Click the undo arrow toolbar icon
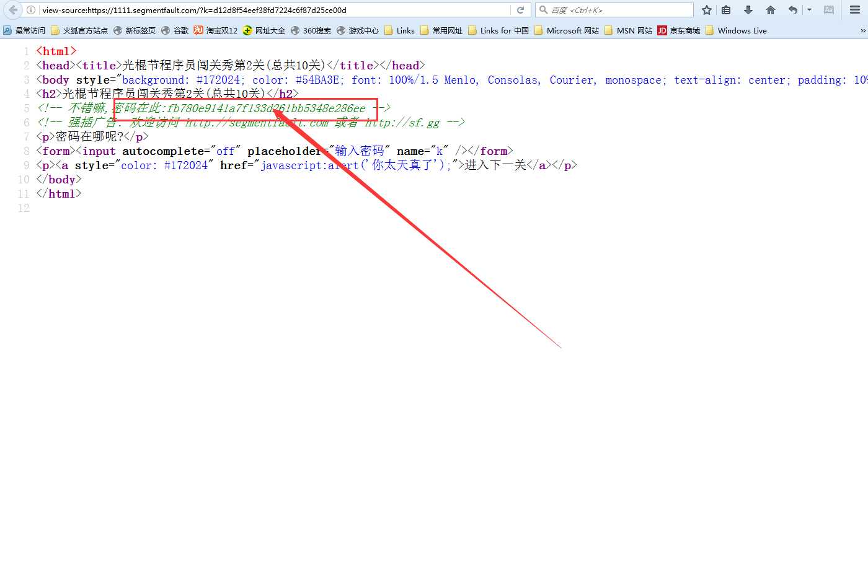This screenshot has height=588, width=868. 792,10
